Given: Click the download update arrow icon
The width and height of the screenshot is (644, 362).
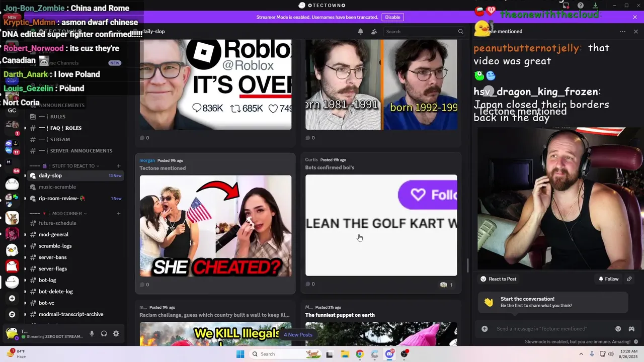Looking at the screenshot, I should (x=595, y=6).
